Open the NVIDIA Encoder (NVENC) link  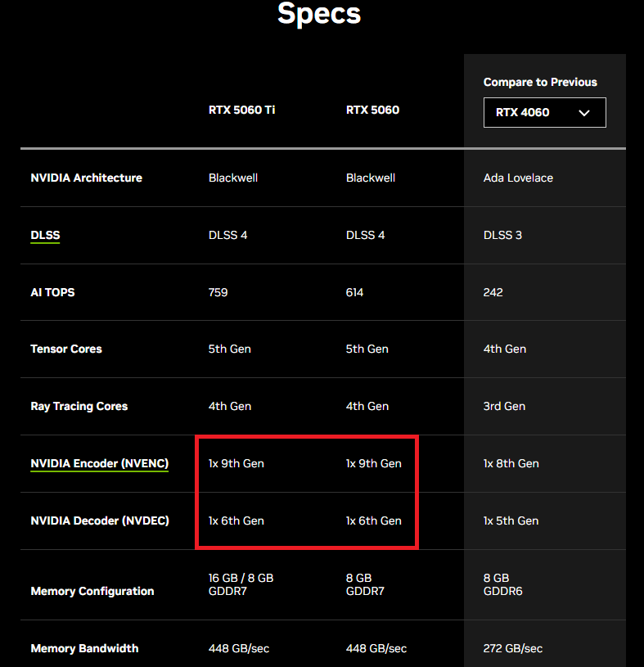100,464
